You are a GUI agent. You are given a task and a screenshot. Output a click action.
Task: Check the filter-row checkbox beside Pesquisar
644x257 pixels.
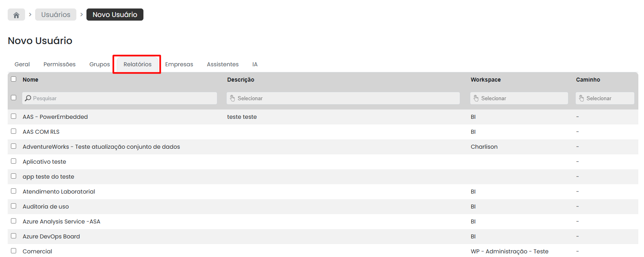[13, 98]
